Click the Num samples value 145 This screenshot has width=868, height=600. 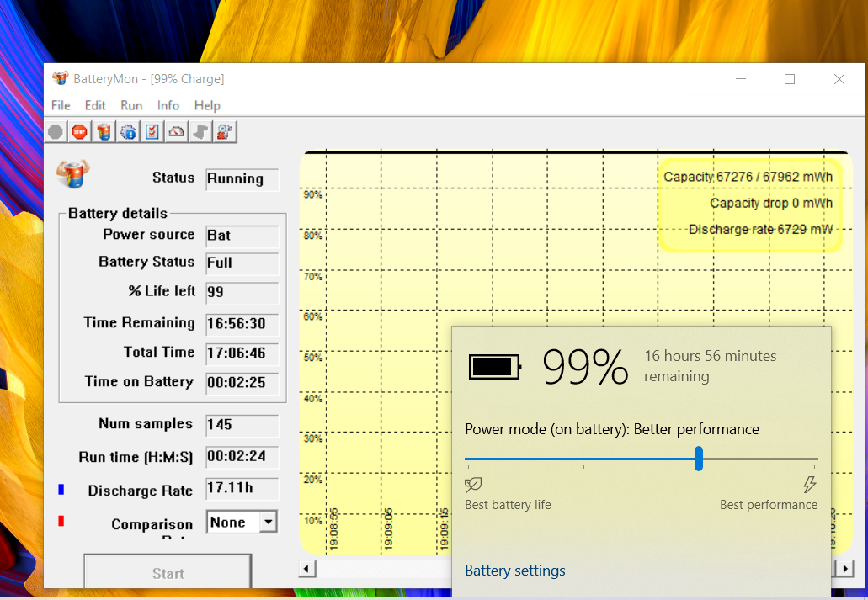coord(242,425)
